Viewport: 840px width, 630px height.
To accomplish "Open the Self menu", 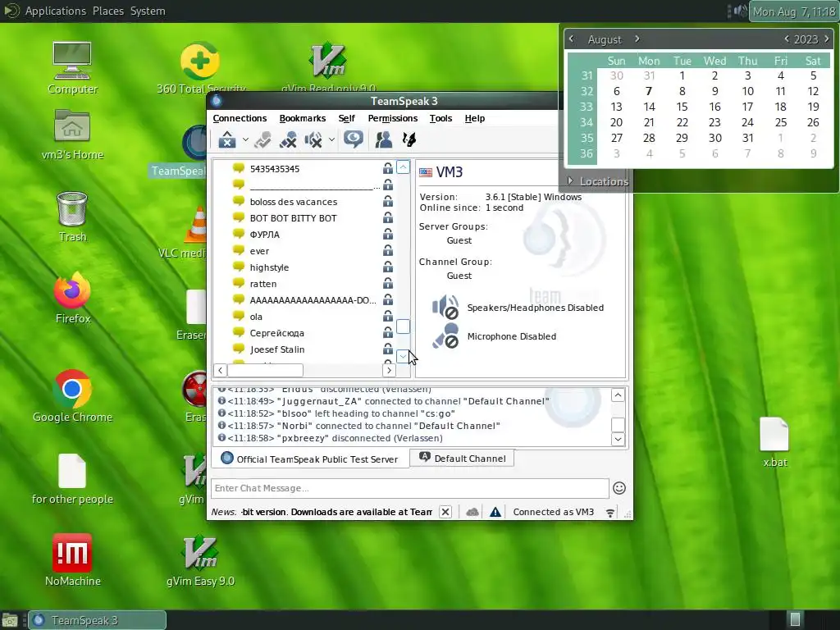I will tap(347, 118).
